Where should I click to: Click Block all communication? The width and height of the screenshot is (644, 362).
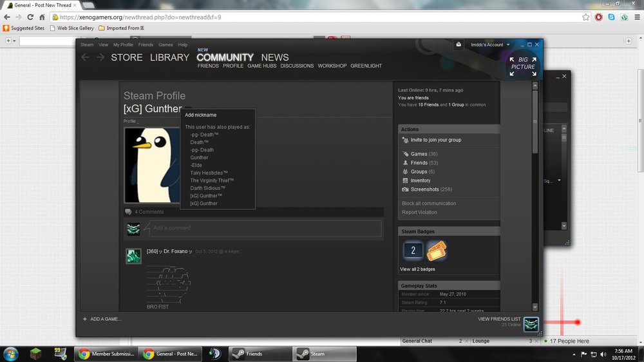tap(429, 204)
